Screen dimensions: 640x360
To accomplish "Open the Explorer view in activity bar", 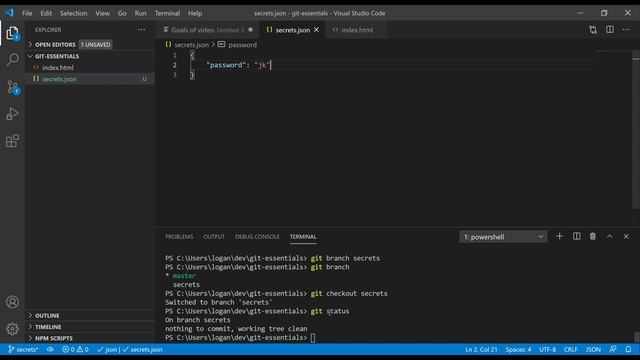I will (12, 33).
